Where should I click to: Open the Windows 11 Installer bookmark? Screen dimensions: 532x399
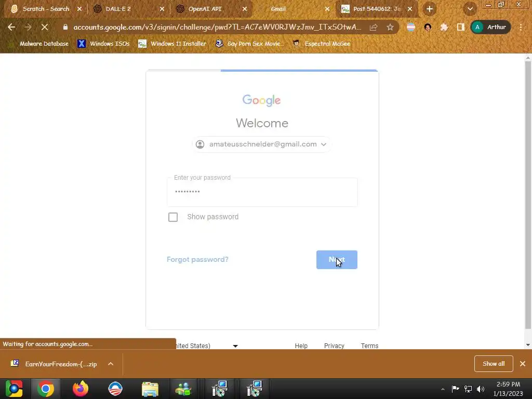point(172,44)
